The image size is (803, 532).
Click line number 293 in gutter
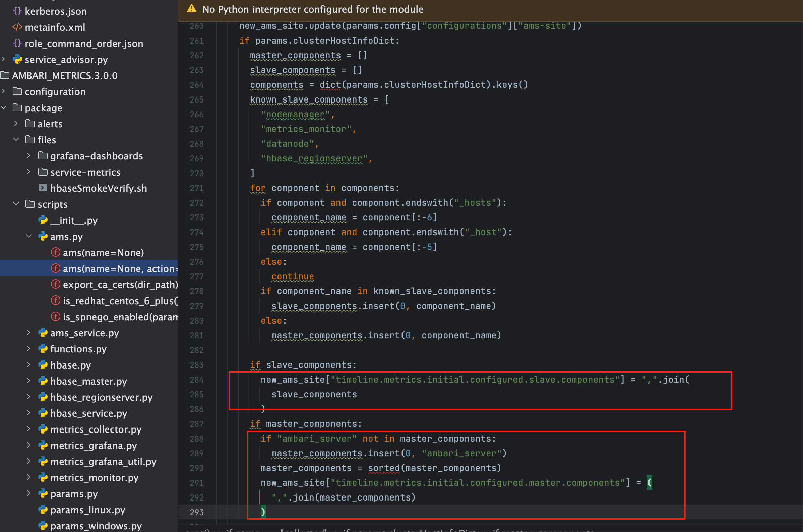tap(197, 512)
